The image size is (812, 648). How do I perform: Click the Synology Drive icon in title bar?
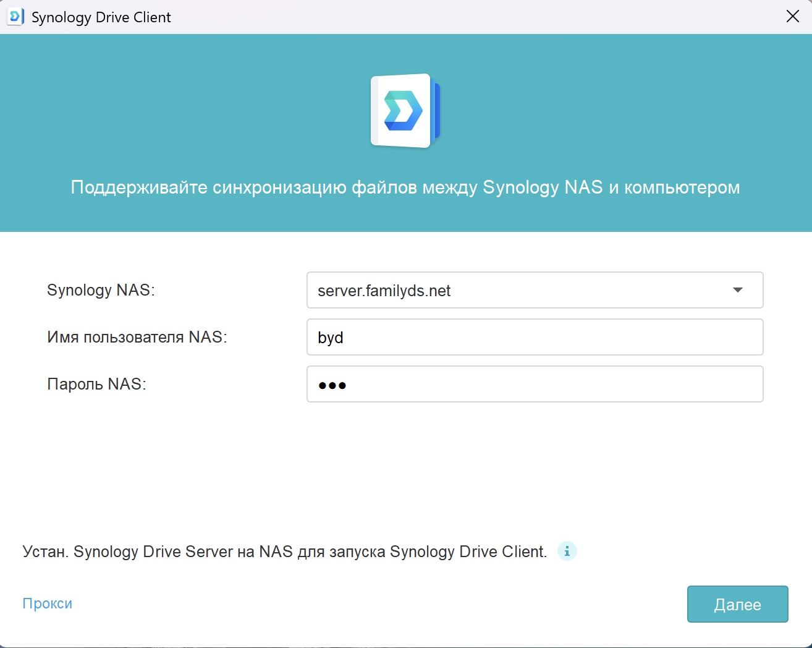tap(15, 17)
